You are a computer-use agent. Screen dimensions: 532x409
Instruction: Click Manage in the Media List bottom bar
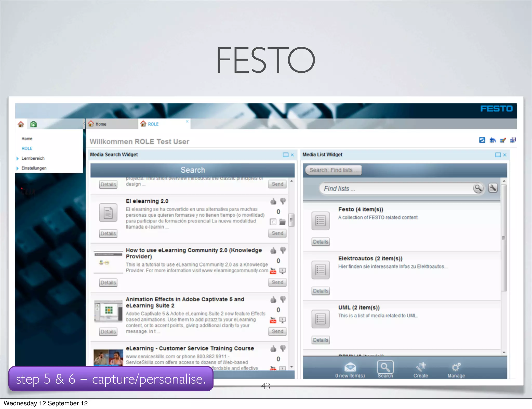pos(456,370)
